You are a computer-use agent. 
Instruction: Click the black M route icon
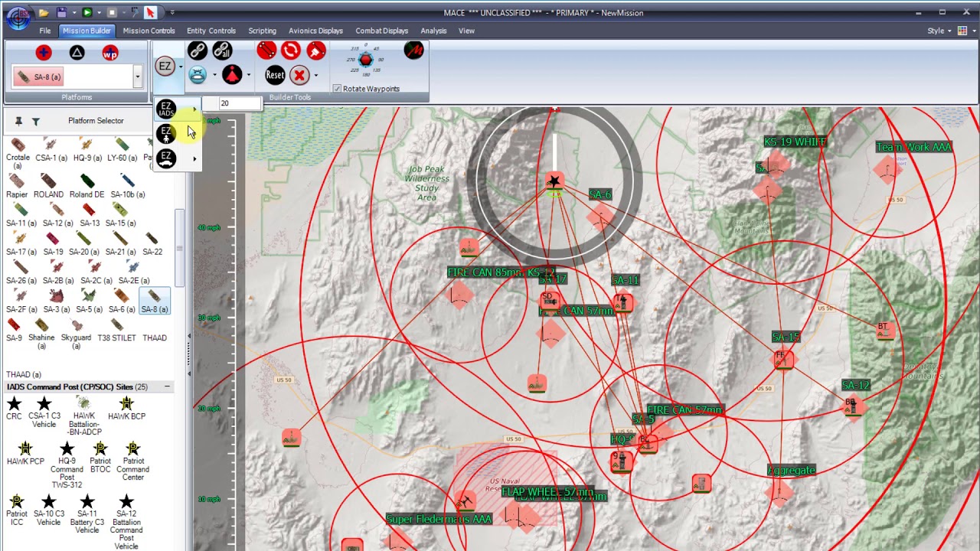pos(413,51)
